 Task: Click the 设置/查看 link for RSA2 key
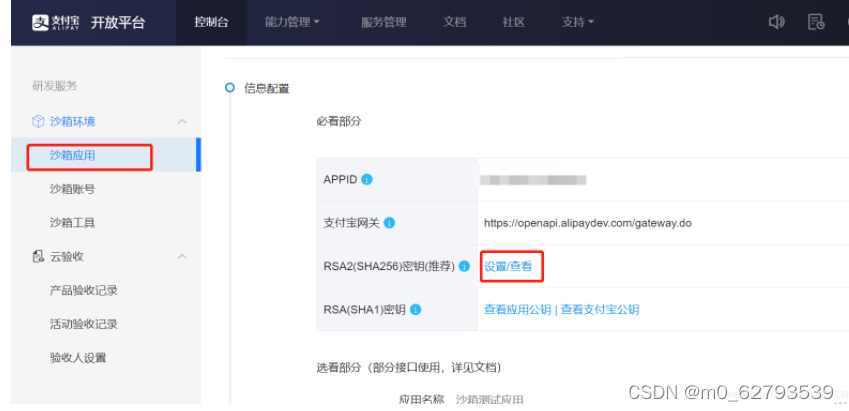click(x=508, y=267)
